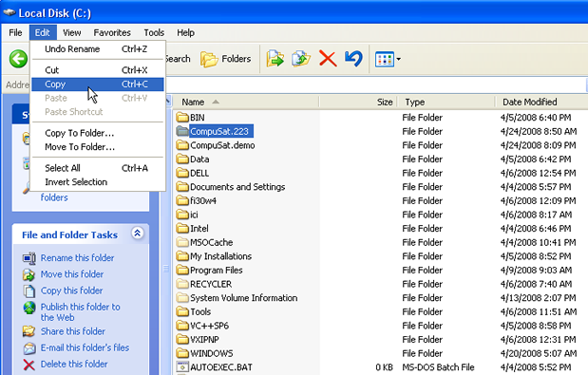Choose Undo Rename from Edit menu
This screenshot has width=588, height=375.
click(x=98, y=49)
